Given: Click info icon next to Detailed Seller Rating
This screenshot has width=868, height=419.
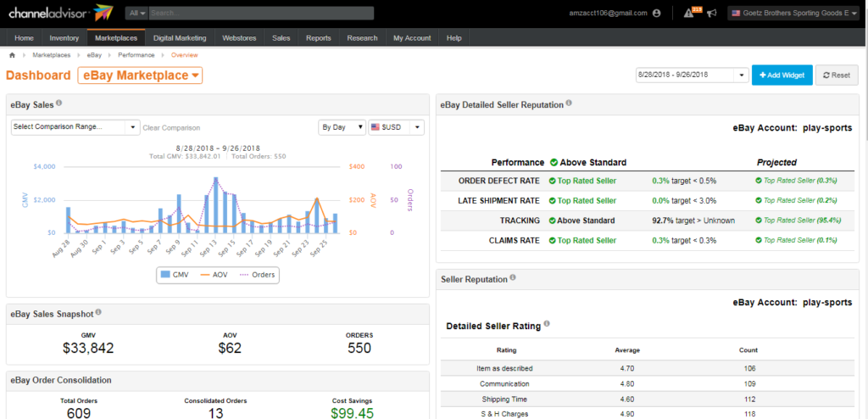Looking at the screenshot, I should click(547, 325).
